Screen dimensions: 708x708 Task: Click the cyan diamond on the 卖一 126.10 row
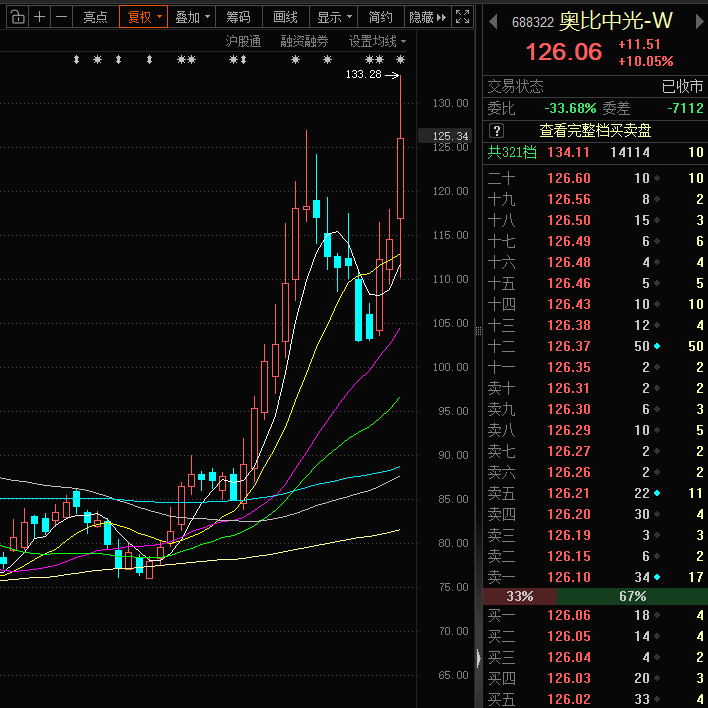(x=657, y=577)
